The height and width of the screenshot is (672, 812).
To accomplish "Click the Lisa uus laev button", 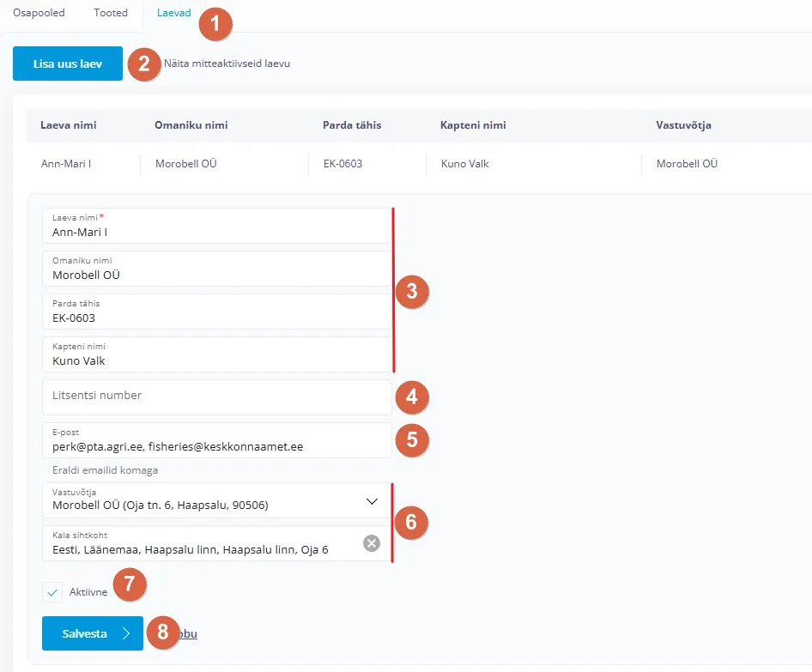I will click(x=68, y=64).
